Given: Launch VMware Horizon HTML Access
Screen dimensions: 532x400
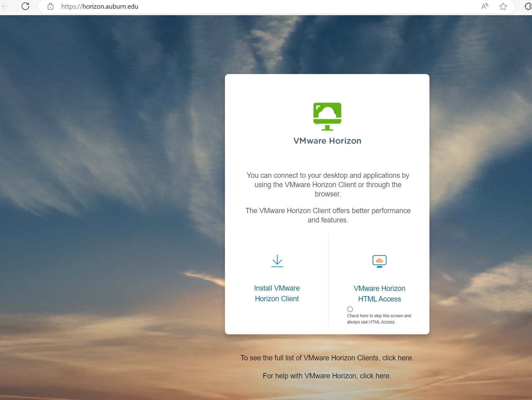Looking at the screenshot, I should coord(380,294).
